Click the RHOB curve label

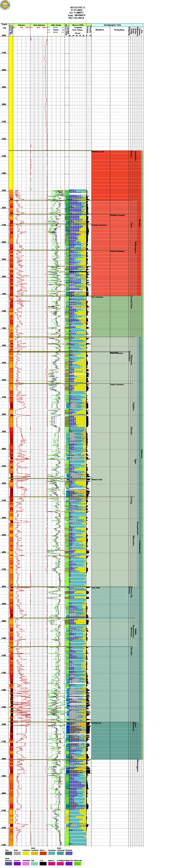pos(56,30)
